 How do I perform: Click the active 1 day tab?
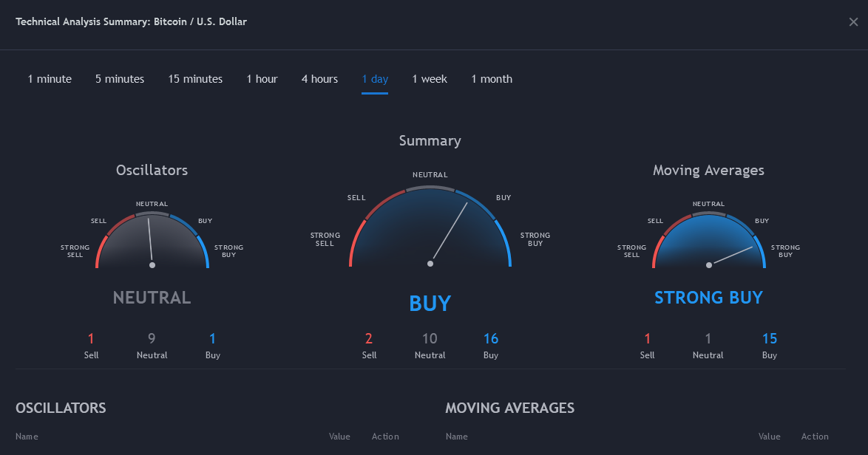(x=375, y=79)
